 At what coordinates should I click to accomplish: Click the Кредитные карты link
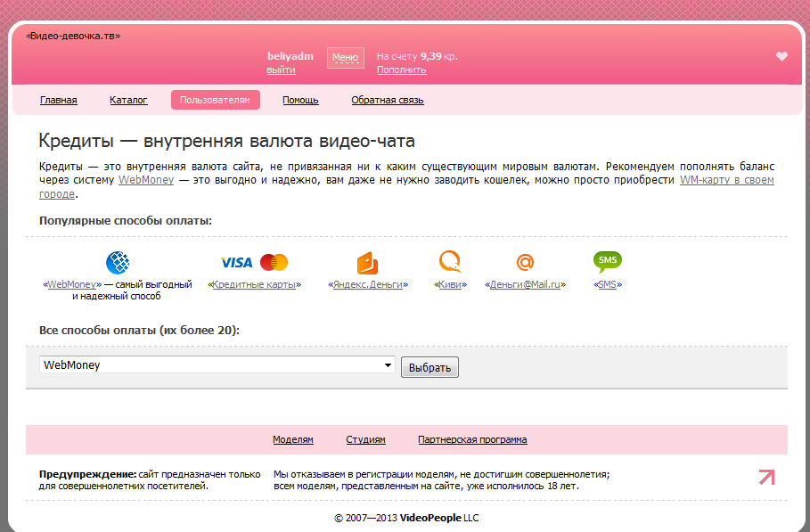254,284
